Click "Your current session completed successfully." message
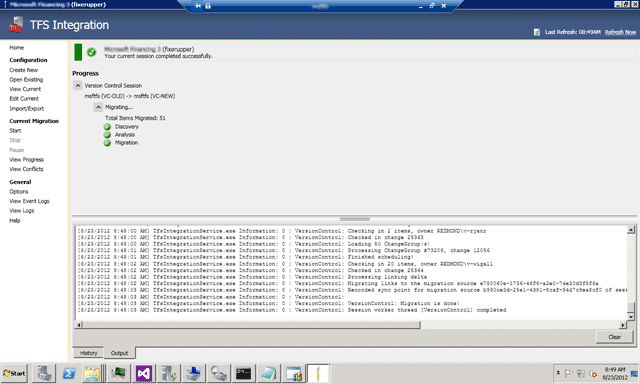The width and height of the screenshot is (640, 384). coord(158,56)
